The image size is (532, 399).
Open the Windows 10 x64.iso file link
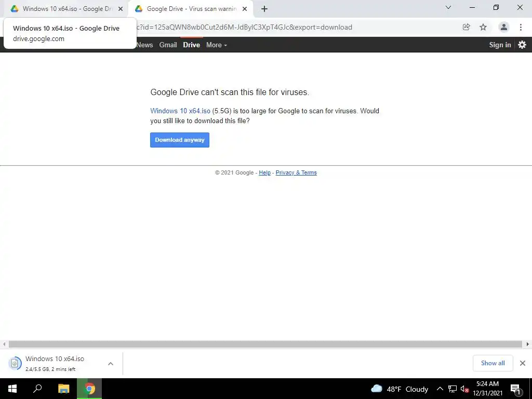point(180,111)
